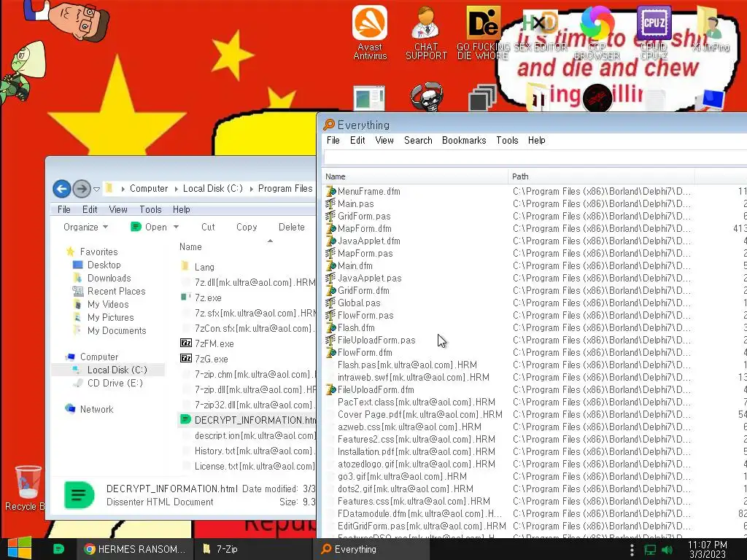Viewport: 747px width, 560px height.
Task: Select 7z.exe file in Explorer
Action: pyautogui.click(x=208, y=297)
